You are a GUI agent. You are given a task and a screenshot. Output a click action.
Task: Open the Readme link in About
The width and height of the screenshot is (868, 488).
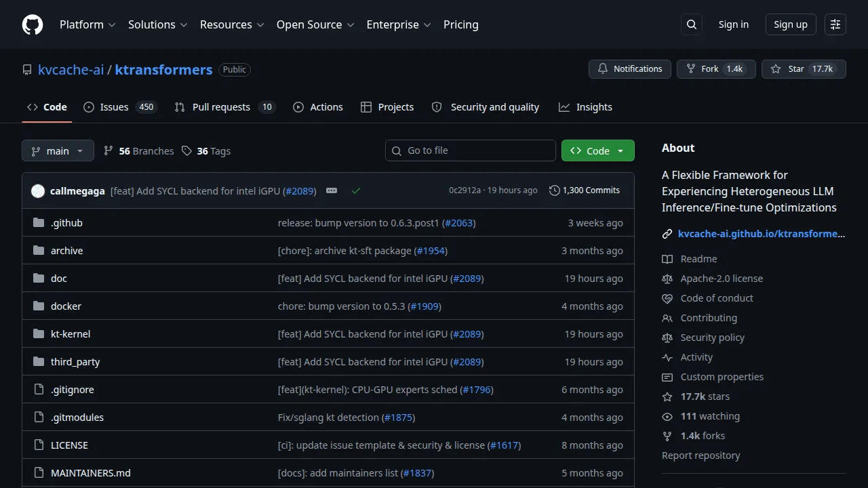point(698,259)
